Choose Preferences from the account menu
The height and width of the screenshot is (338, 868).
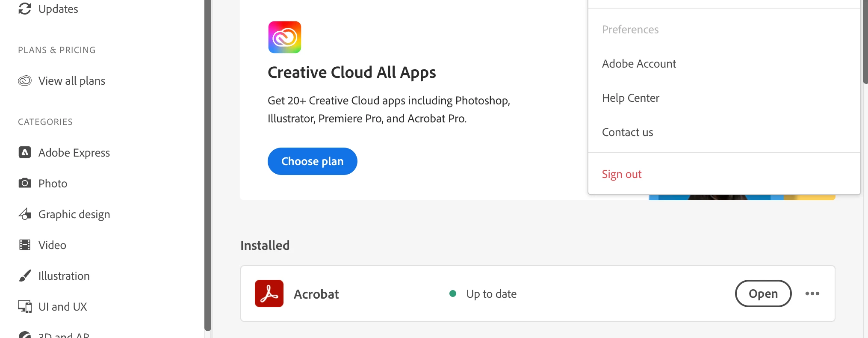point(630,30)
